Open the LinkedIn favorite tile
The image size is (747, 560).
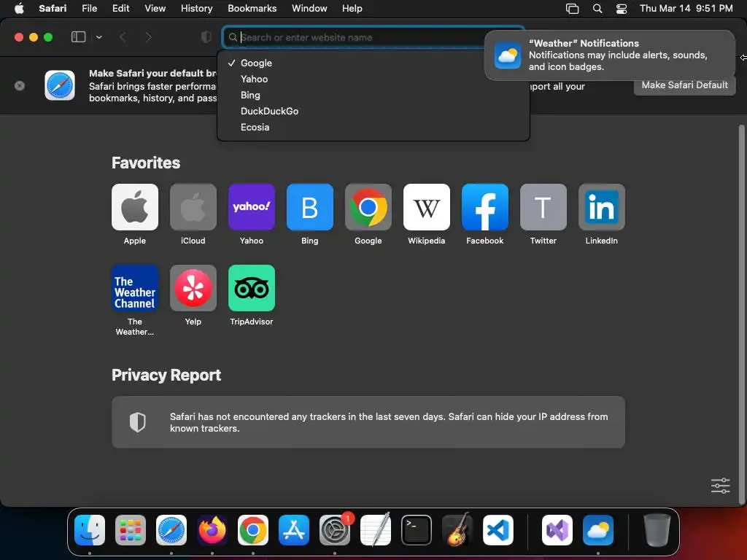click(x=602, y=207)
